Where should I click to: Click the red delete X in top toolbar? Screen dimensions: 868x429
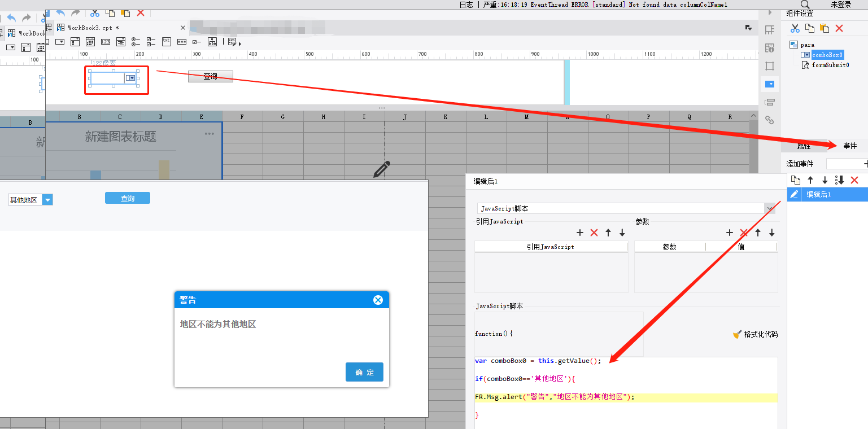click(141, 12)
